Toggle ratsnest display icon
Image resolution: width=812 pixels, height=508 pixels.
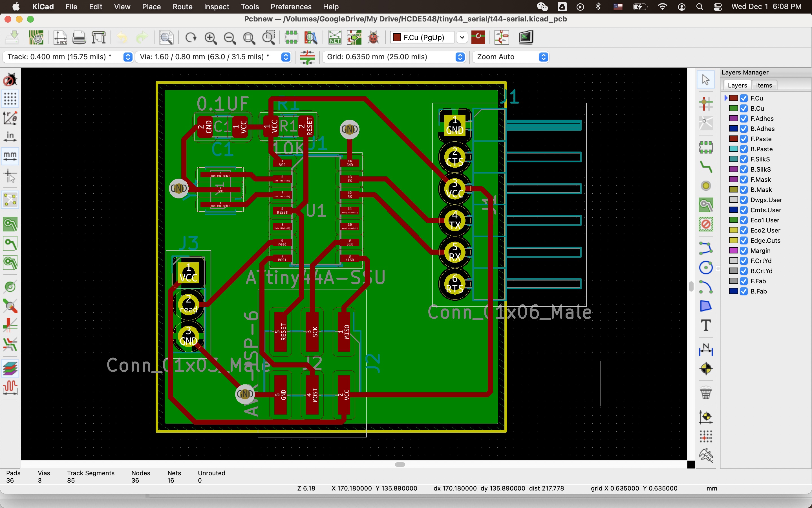point(10,200)
